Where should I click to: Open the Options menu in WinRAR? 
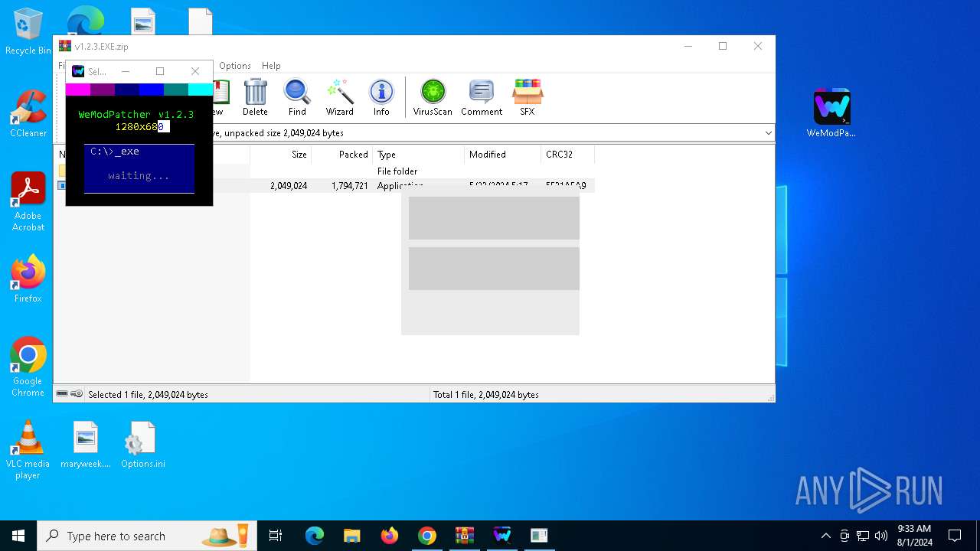[235, 66]
